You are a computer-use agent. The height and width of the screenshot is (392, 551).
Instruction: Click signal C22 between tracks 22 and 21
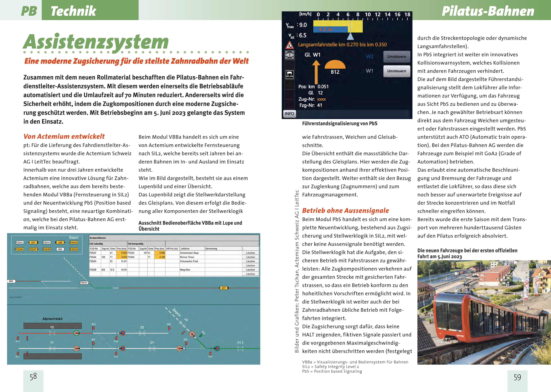coord(116,338)
